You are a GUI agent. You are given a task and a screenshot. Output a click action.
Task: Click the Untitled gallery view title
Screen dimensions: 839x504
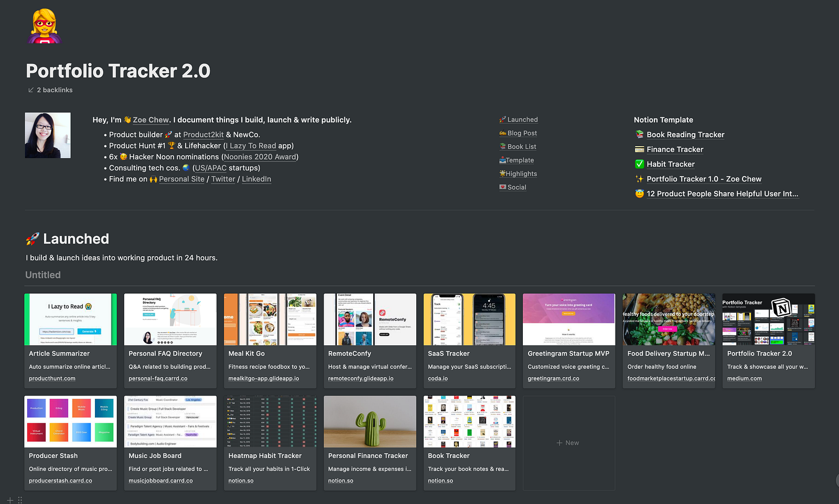tap(43, 275)
